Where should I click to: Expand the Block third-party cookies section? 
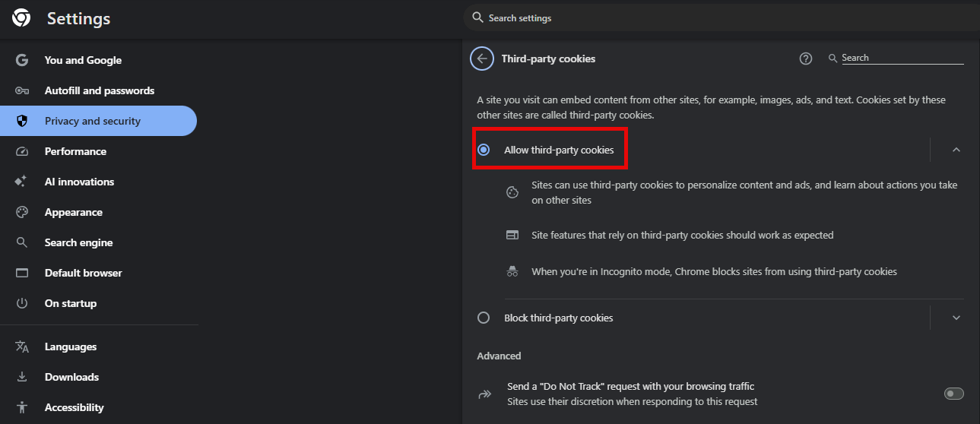point(956,318)
